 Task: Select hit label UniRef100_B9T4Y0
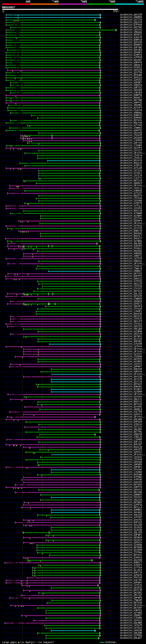click(x=131, y=120)
